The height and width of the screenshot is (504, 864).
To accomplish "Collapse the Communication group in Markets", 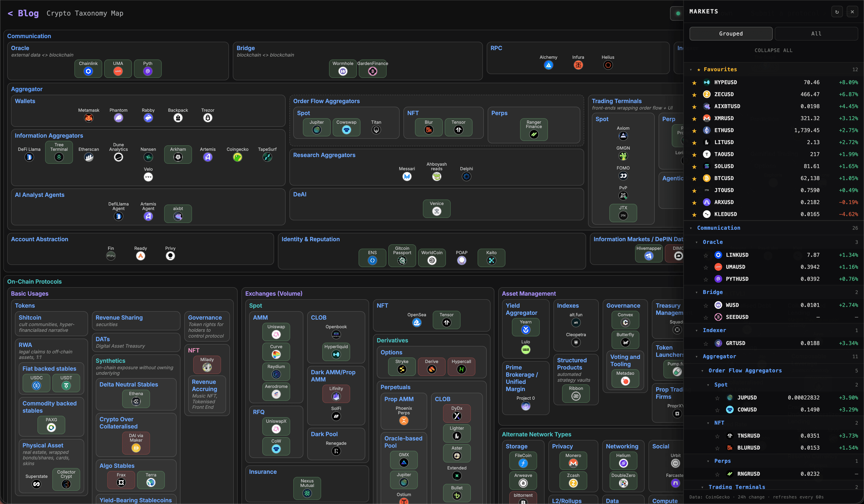I will [691, 228].
